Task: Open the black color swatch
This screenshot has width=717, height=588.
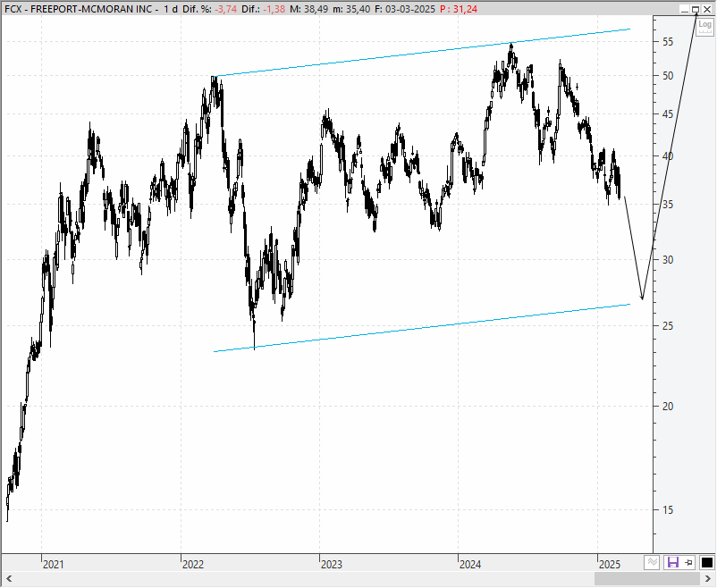Action: (x=707, y=562)
